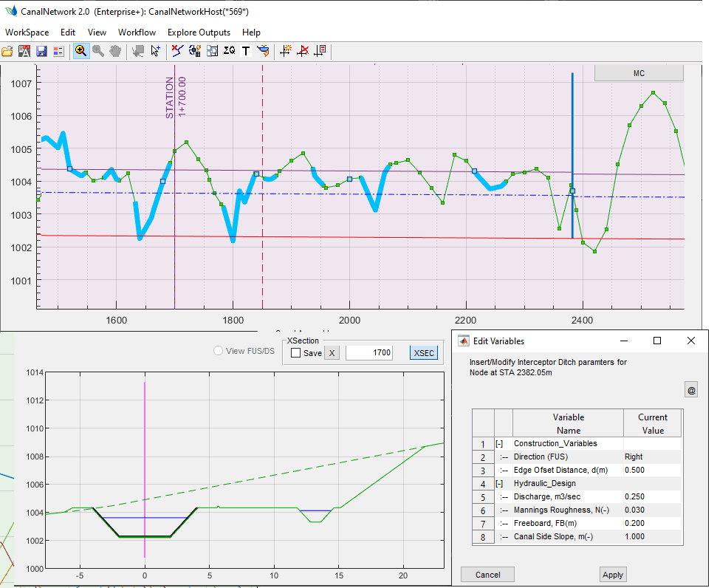The height and width of the screenshot is (588, 717).
Task: Select the T text annotation tool
Action: 246,51
